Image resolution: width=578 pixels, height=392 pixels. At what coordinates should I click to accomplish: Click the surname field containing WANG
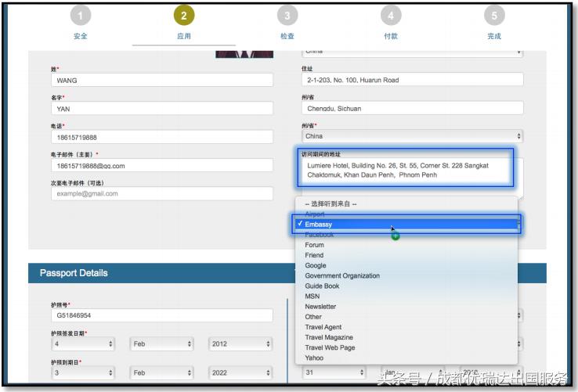tap(162, 81)
